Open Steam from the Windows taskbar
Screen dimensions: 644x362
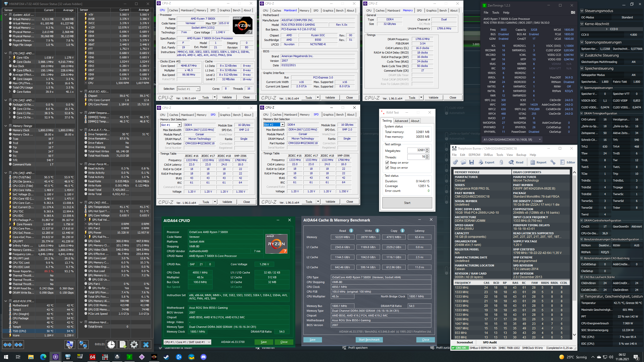point(167,357)
